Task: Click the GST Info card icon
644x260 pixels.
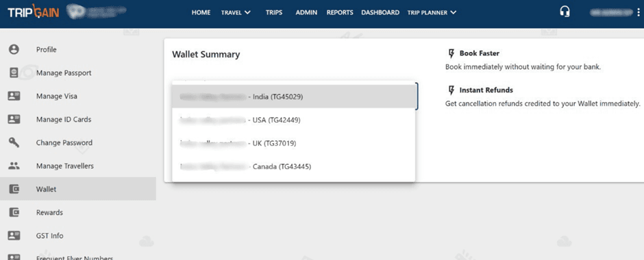Action: pyautogui.click(x=14, y=236)
